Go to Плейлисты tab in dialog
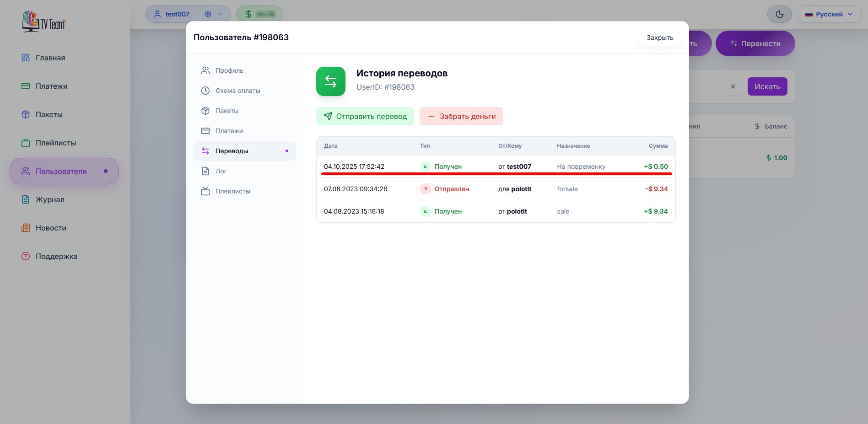868x424 pixels. pos(232,191)
